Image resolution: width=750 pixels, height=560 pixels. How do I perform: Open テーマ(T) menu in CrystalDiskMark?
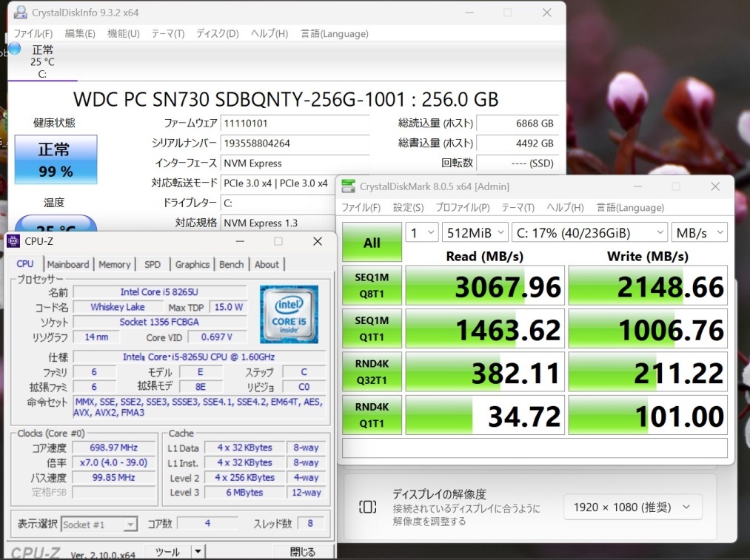[518, 207]
